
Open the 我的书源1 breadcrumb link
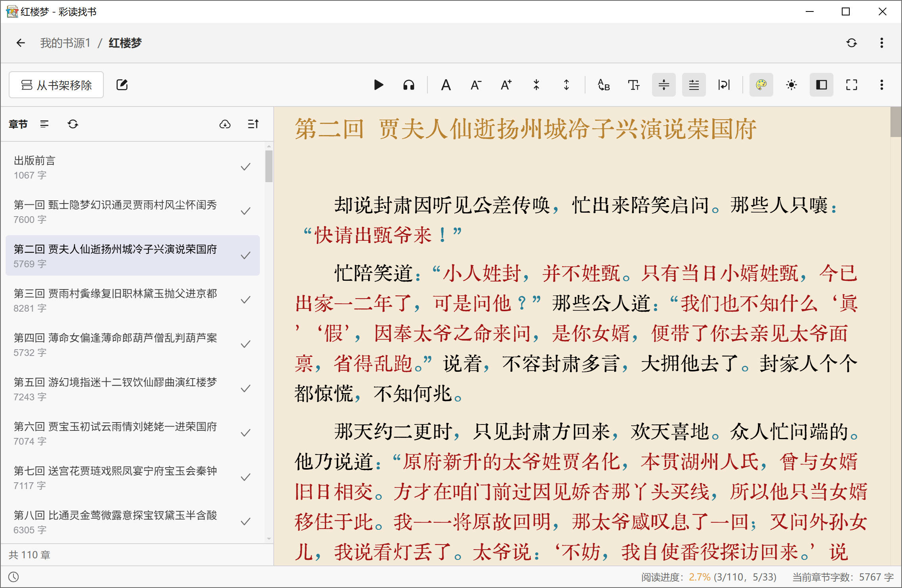(x=65, y=43)
